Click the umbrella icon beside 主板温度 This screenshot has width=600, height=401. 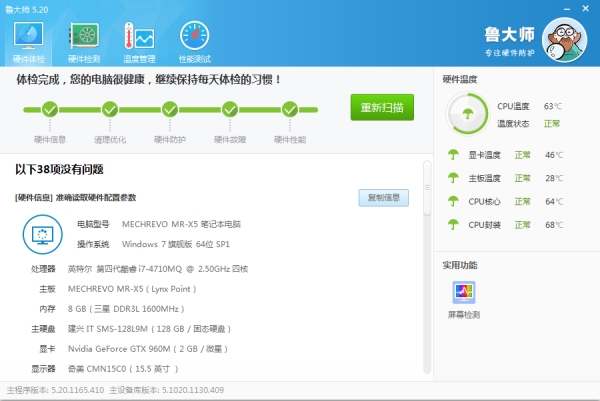coord(453,178)
